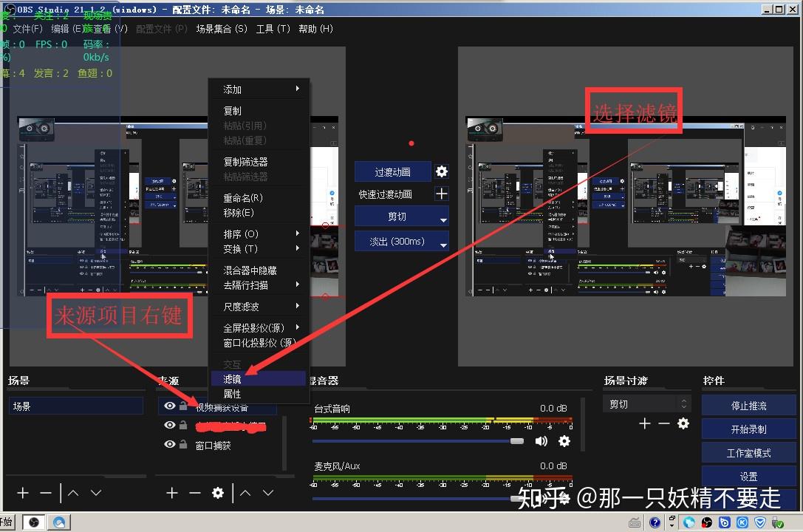Screen dimensions: 803x532
Task: Choose 重命名(R) in the context menu
Action: tap(259, 197)
